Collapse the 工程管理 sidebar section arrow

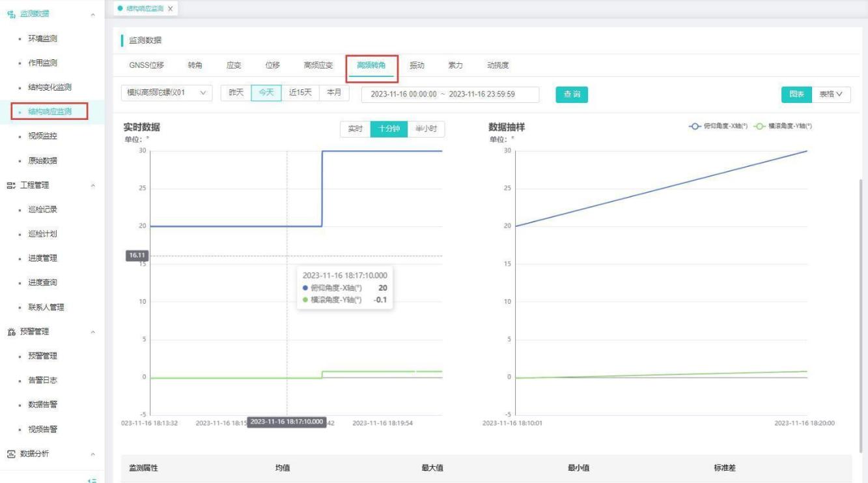pyautogui.click(x=92, y=186)
